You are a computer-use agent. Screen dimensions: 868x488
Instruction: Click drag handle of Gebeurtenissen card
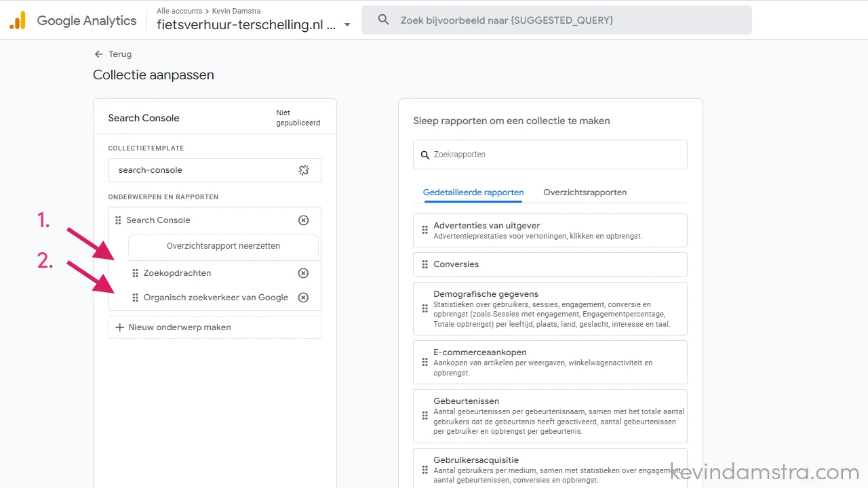(x=425, y=416)
